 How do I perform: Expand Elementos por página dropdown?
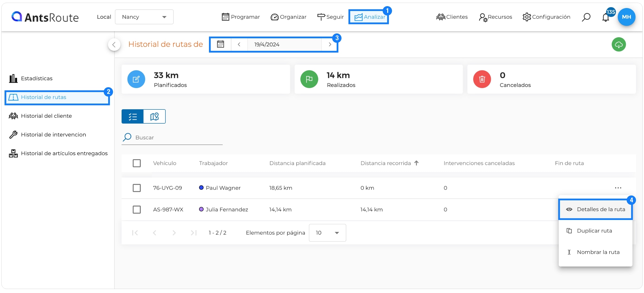[327, 233]
